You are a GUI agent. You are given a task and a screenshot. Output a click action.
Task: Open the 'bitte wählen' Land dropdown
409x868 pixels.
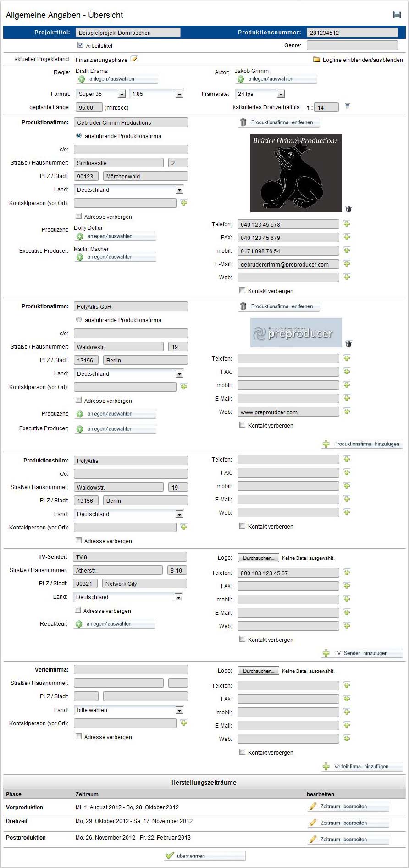(x=129, y=710)
